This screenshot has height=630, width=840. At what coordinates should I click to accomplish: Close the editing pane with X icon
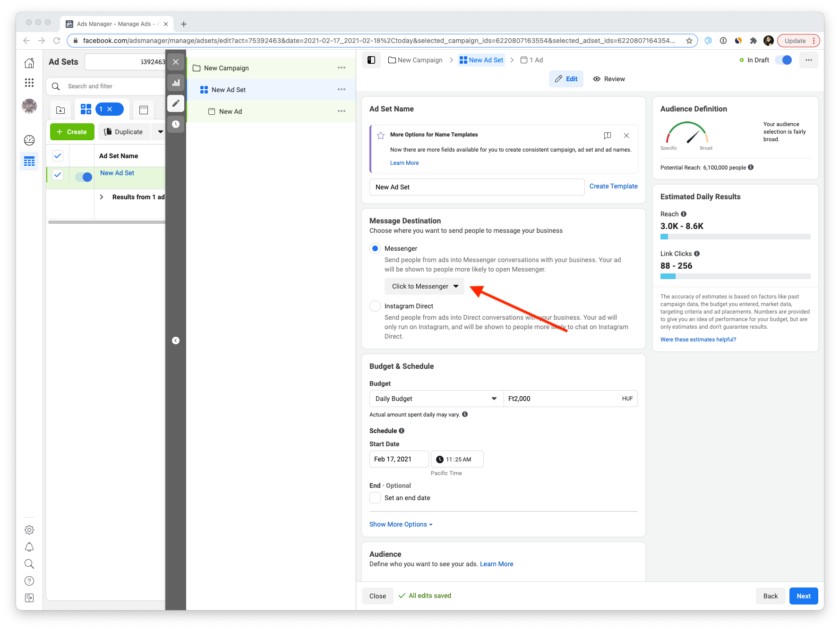(176, 62)
